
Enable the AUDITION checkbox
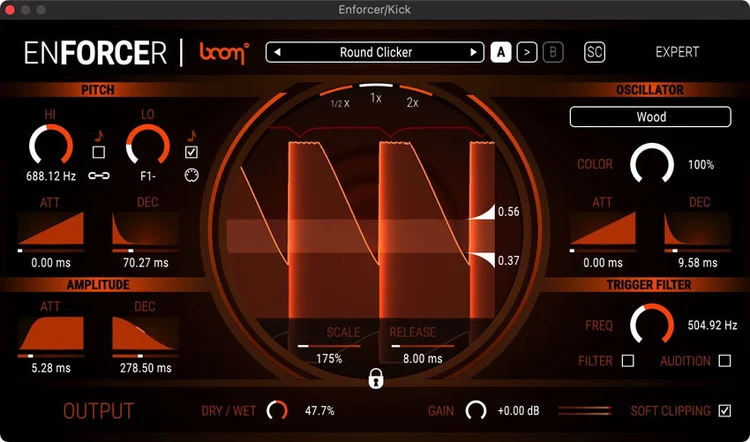[725, 361]
